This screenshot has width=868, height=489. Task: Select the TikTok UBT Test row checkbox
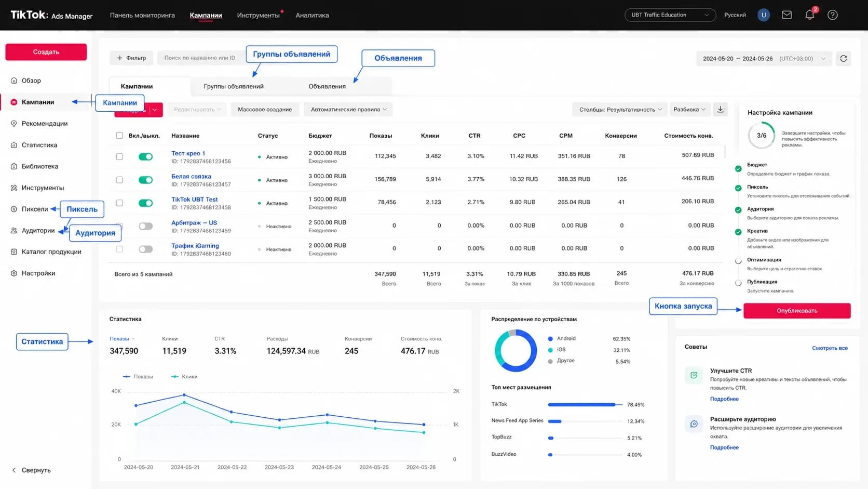coord(119,203)
